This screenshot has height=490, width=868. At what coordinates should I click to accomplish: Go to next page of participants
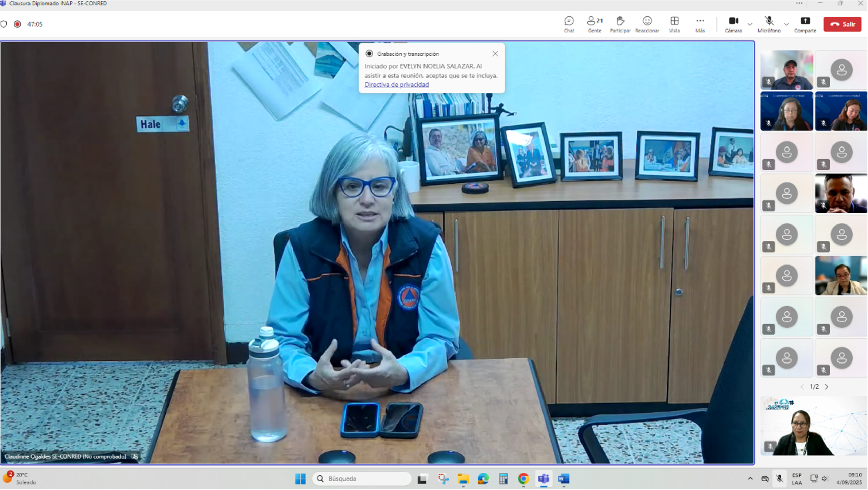coord(827,387)
